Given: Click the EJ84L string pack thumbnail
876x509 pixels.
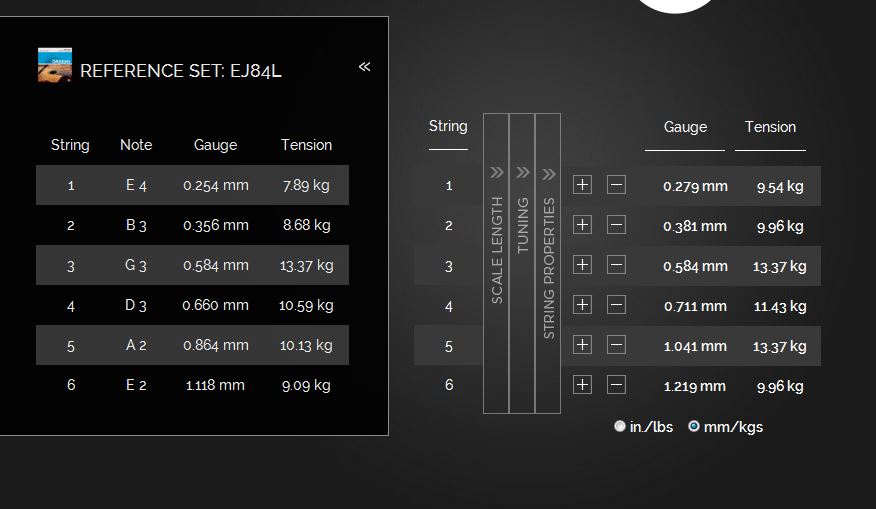Looking at the screenshot, I should point(55,65).
